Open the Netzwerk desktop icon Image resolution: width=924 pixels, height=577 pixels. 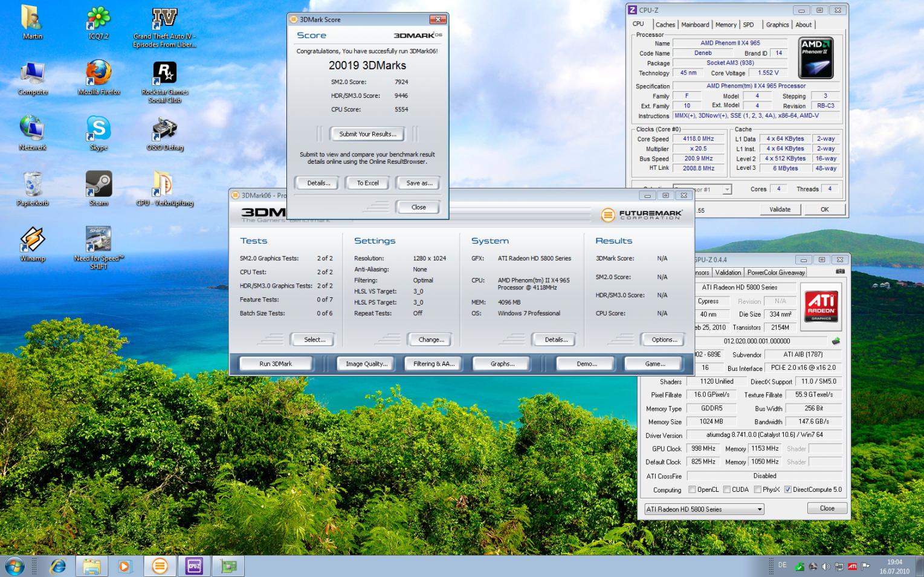click(33, 134)
